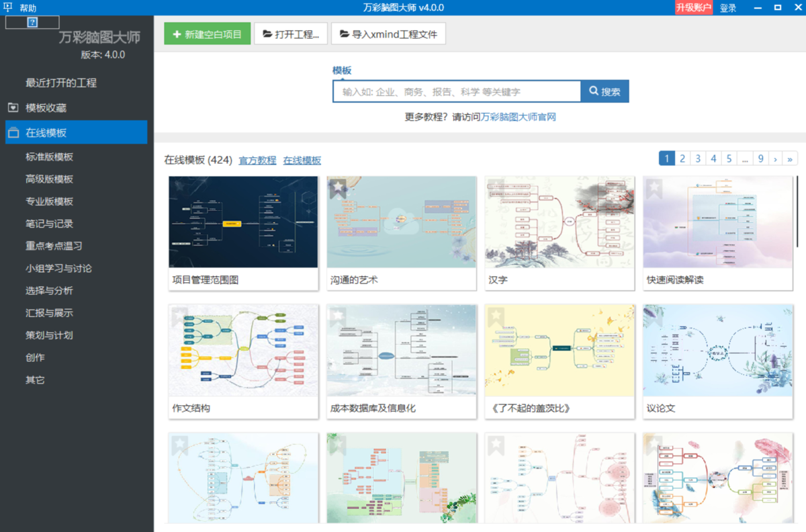Go to page 3 of templates

(698, 159)
